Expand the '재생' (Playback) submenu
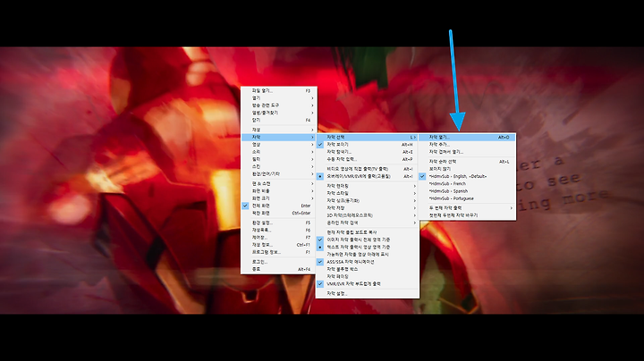This screenshot has width=644, height=361. [278, 130]
